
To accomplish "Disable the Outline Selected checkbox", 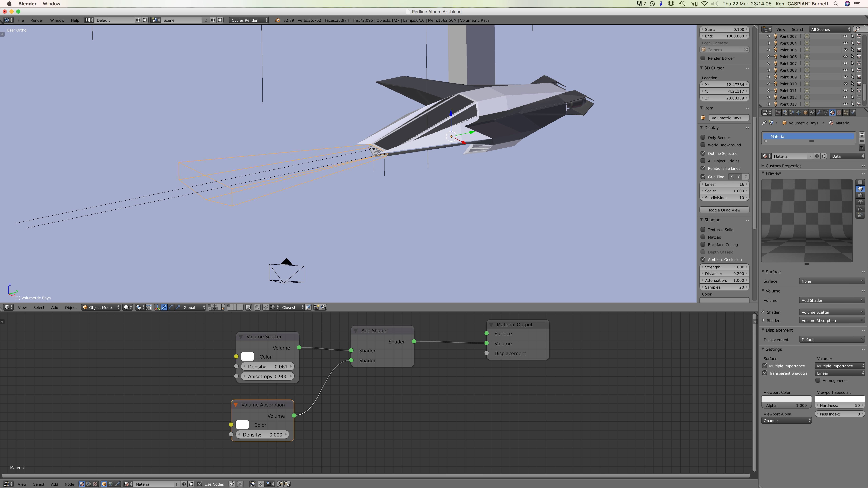I will pyautogui.click(x=703, y=153).
